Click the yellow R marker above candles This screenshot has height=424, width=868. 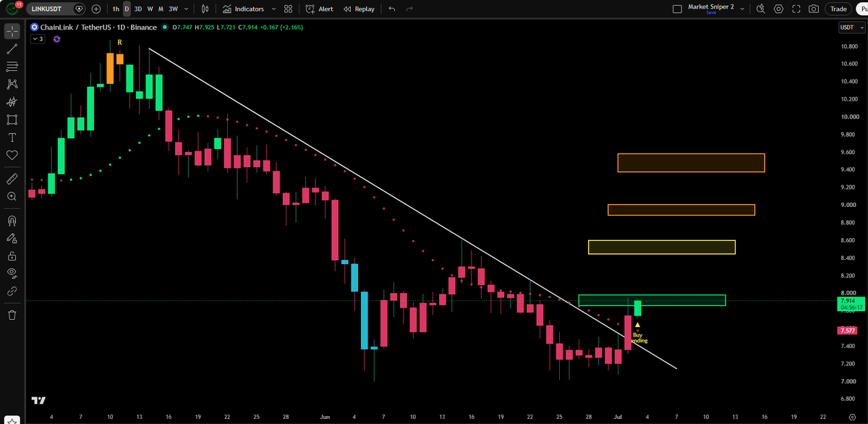point(119,43)
